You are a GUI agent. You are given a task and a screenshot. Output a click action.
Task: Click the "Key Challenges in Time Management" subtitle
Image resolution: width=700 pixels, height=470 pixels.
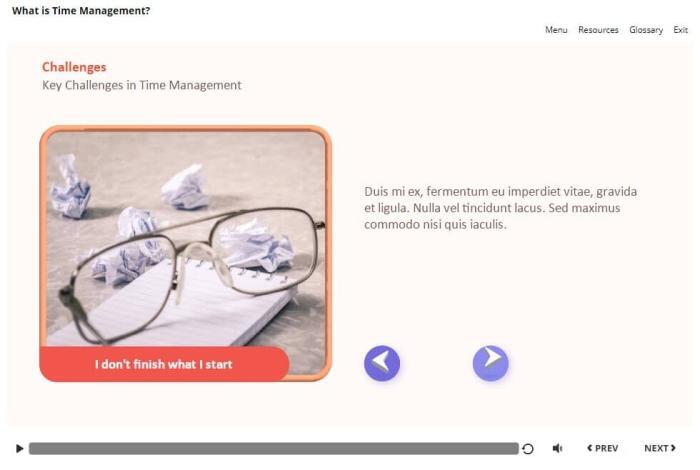[141, 85]
